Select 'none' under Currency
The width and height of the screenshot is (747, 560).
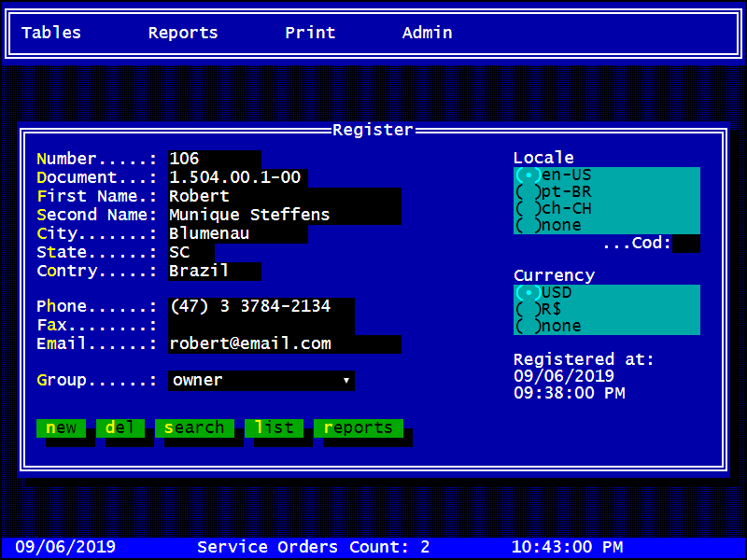[x=606, y=326]
